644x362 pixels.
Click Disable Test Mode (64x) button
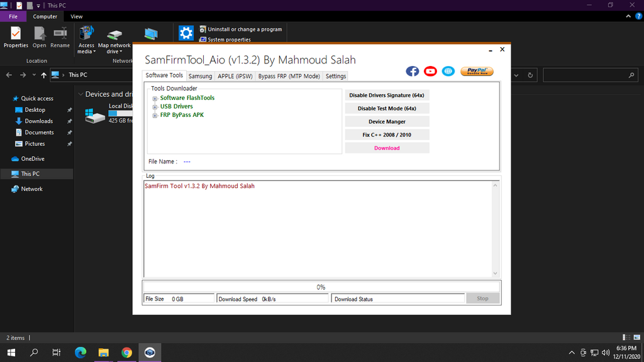(387, 108)
